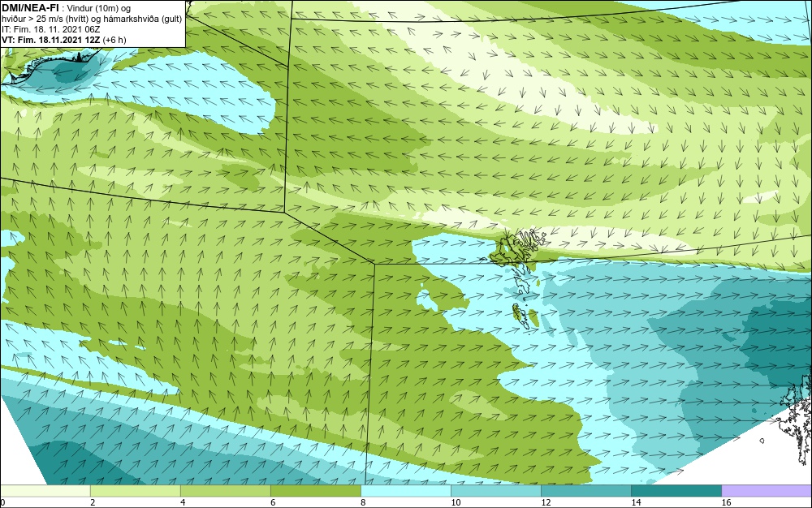Click the 'VT: Fim. 18.11.2021 12Z' line
Image resolution: width=812 pixels, height=508 pixels.
[50, 40]
